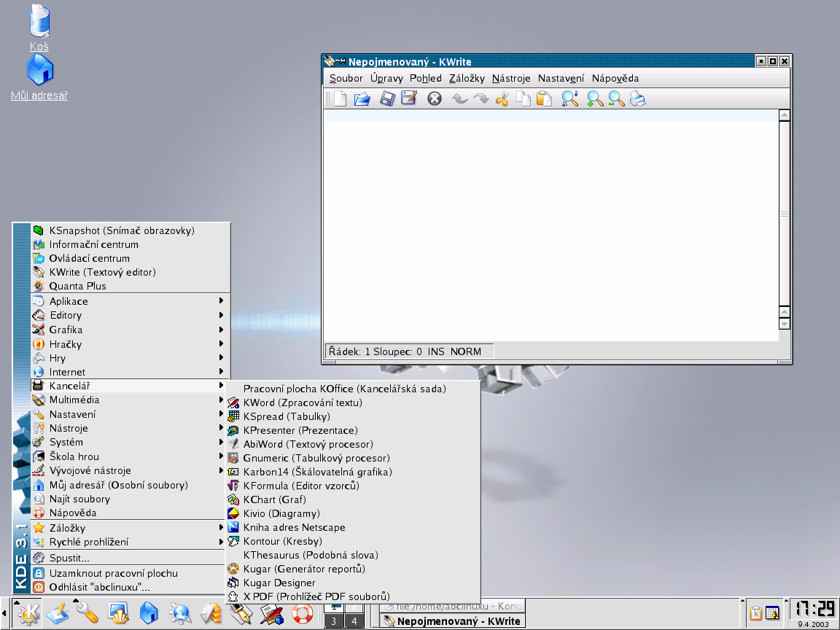Open the Úpravy menu in KWrite
This screenshot has height=630, width=840.
pyautogui.click(x=386, y=78)
